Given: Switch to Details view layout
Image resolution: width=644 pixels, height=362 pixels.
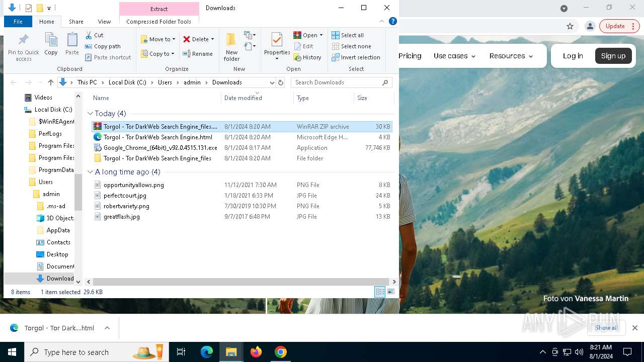Looking at the screenshot, I should tap(380, 292).
